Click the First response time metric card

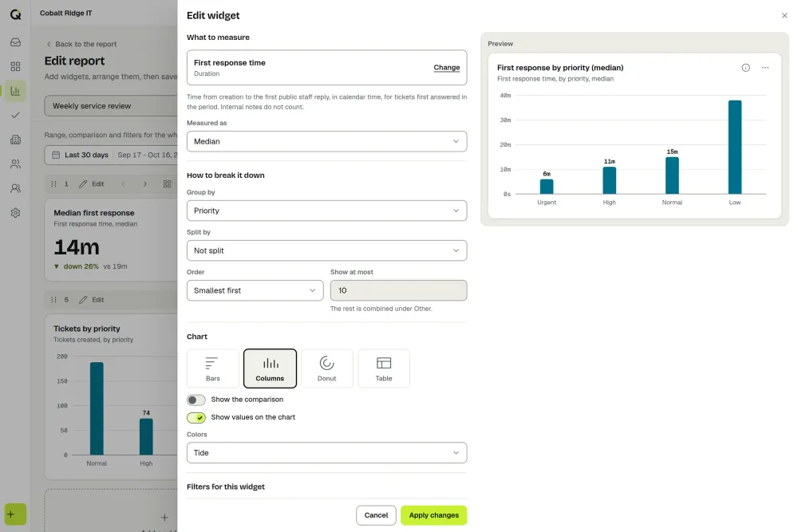point(326,68)
